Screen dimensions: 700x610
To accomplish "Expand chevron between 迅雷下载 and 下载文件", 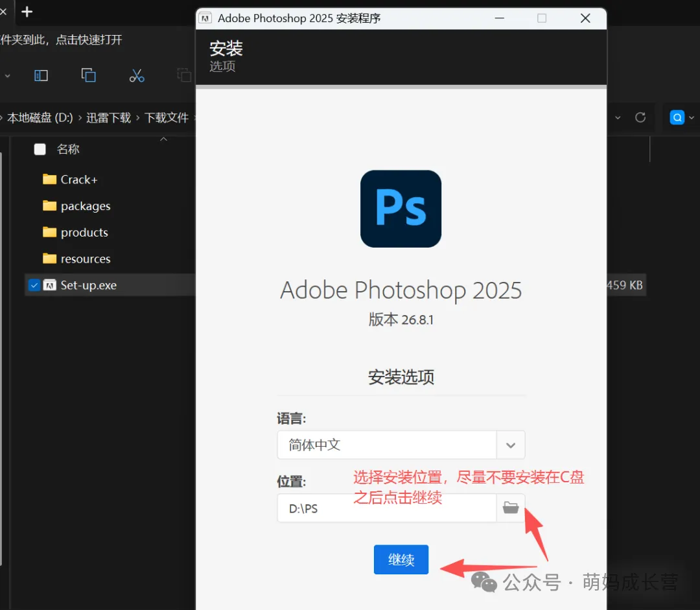I will (x=137, y=118).
